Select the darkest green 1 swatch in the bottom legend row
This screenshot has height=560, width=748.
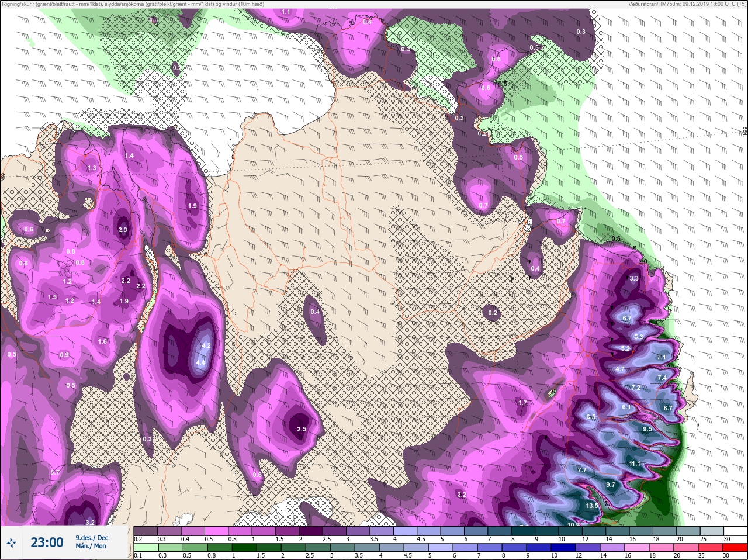[243, 547]
